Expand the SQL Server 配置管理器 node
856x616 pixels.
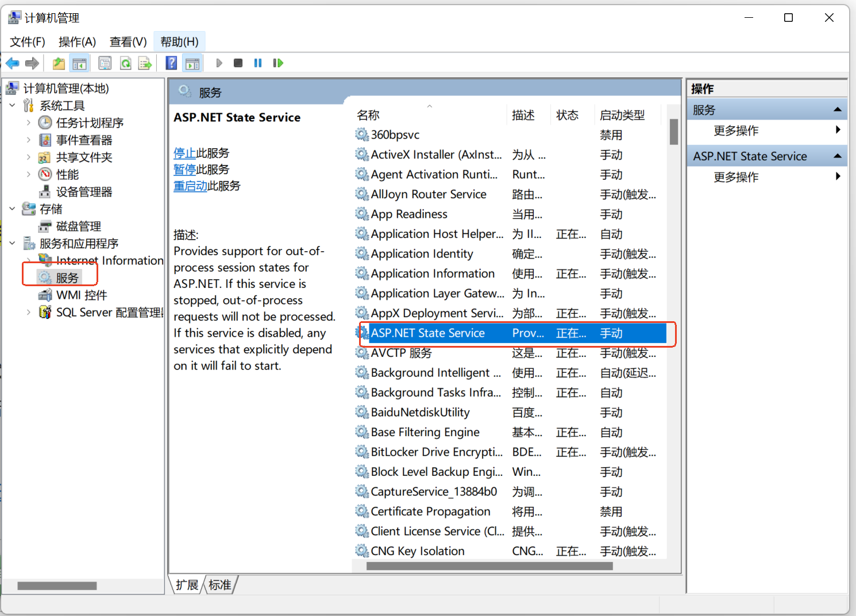(28, 312)
